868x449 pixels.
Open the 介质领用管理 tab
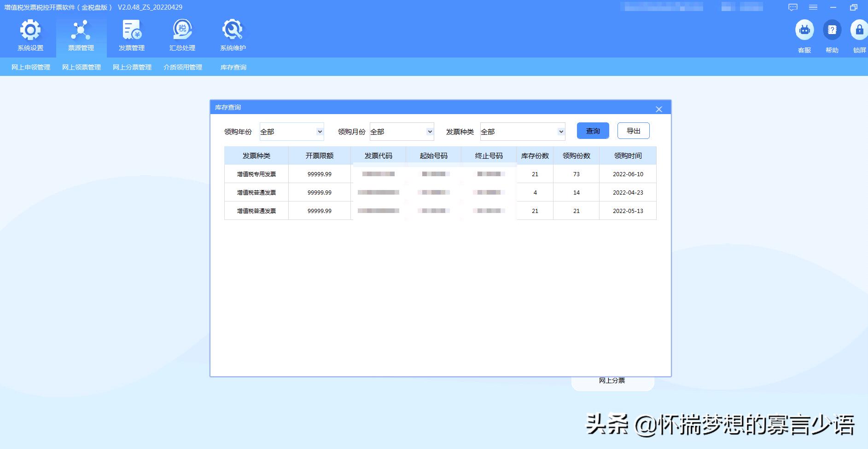(x=183, y=67)
